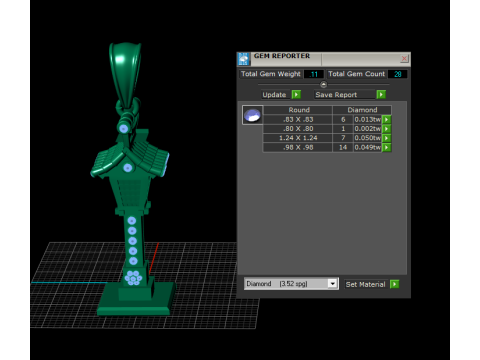The image size is (480, 360).
Task: Click green arrow on the .98 X .98 row
Action: pos(386,147)
